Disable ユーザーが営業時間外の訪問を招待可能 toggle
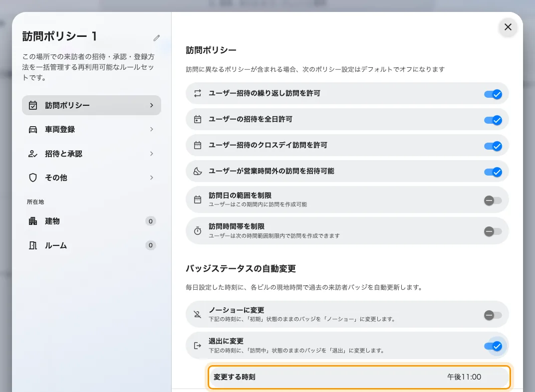 click(x=493, y=172)
